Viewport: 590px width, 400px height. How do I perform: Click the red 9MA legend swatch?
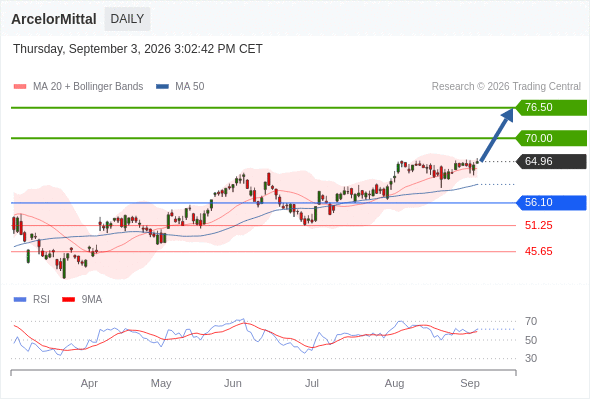(x=68, y=300)
